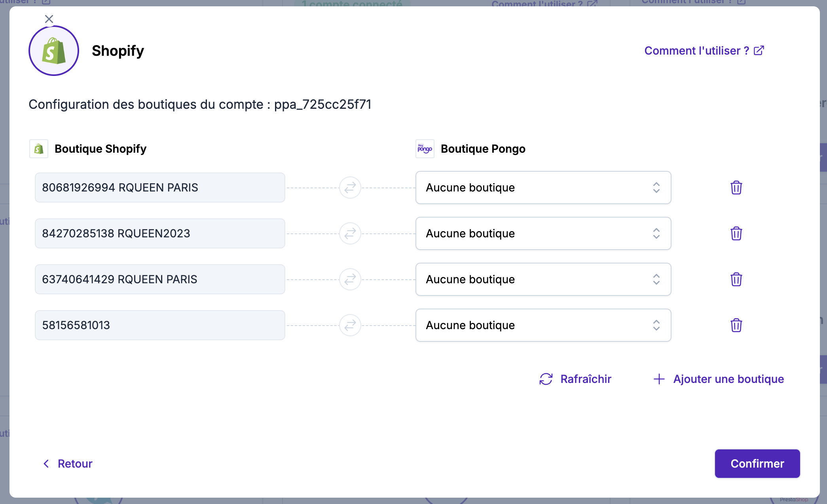827x504 pixels.
Task: Go back with the Retour link
Action: coord(68,464)
